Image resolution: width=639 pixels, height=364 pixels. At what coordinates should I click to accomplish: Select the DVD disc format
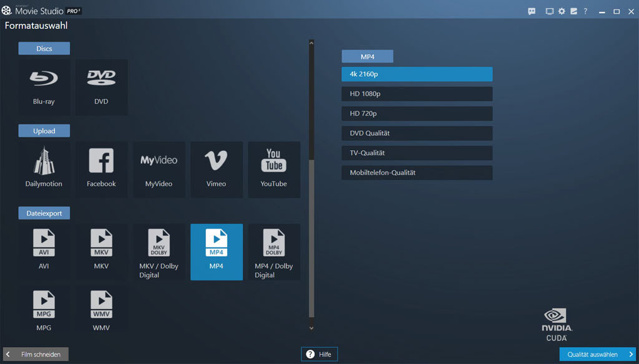click(x=102, y=87)
